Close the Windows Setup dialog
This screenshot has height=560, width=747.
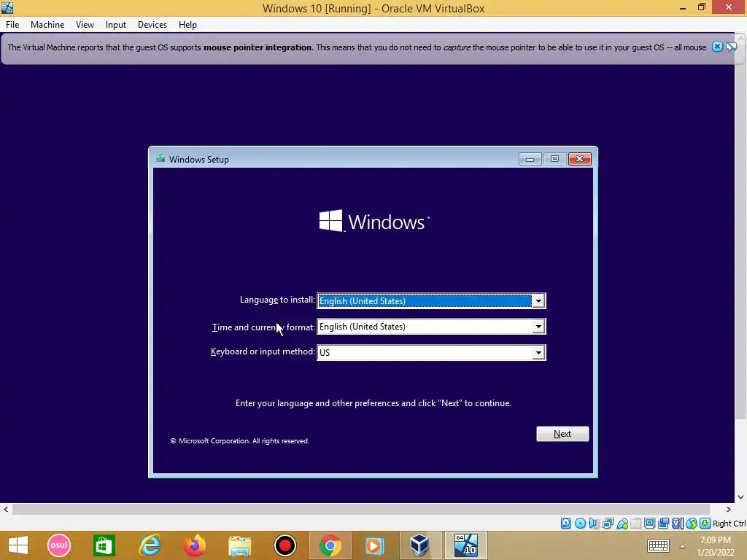point(580,159)
